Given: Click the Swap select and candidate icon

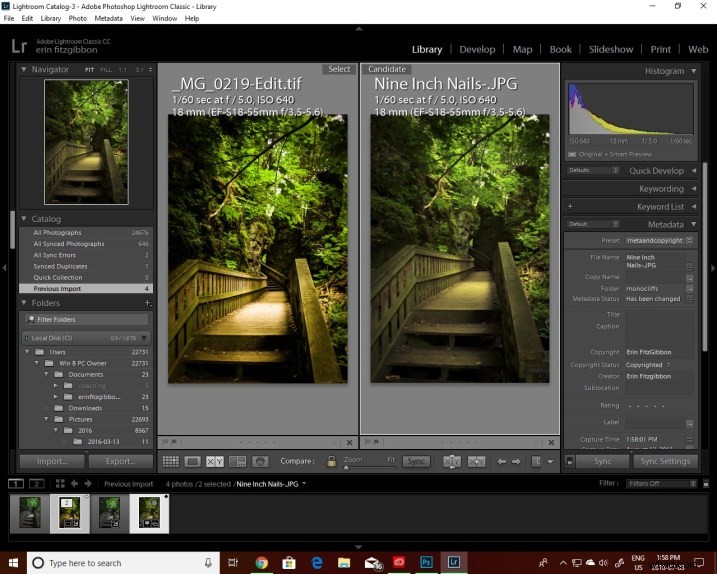Looking at the screenshot, I should 452,461.
